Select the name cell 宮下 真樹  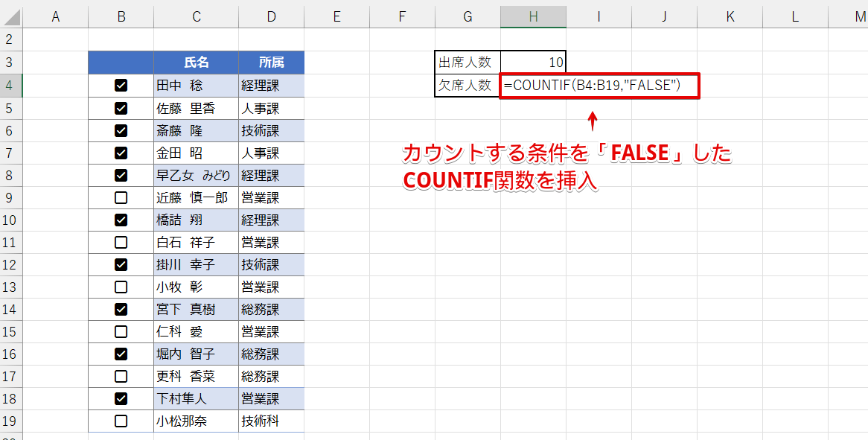pos(197,309)
